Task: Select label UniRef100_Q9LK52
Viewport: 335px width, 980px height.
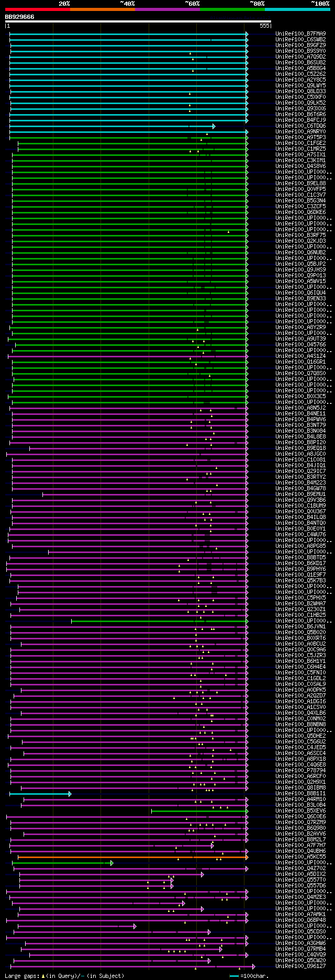Action: [x=300, y=103]
